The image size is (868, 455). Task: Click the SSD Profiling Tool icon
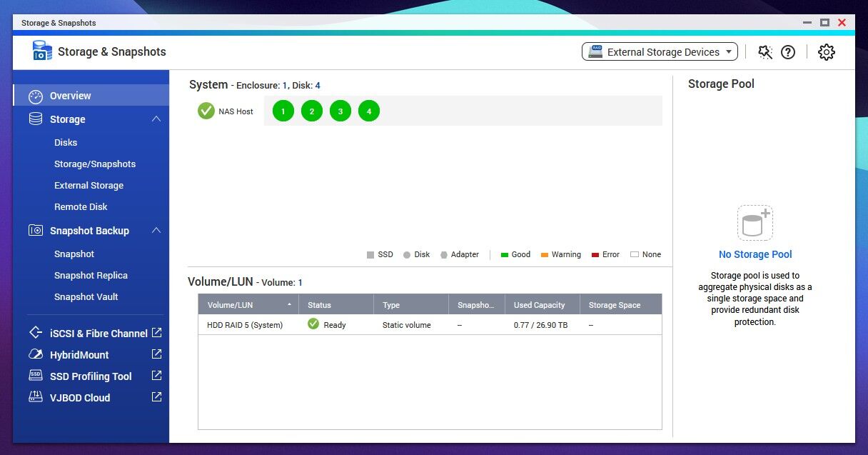pos(35,376)
